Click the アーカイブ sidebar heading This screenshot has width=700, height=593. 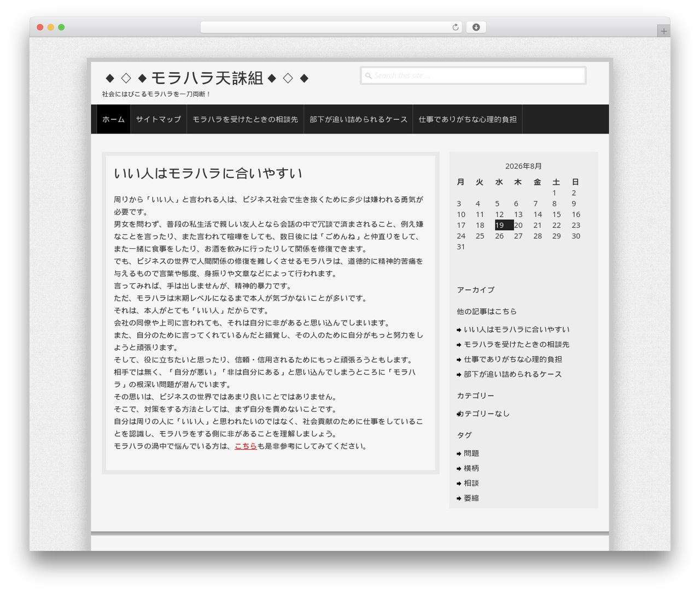[476, 290]
